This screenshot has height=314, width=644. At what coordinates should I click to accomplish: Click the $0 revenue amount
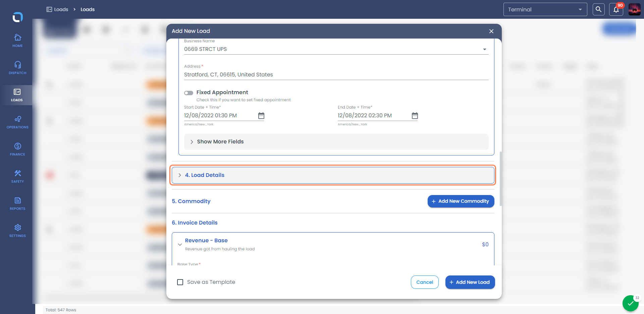click(x=485, y=245)
